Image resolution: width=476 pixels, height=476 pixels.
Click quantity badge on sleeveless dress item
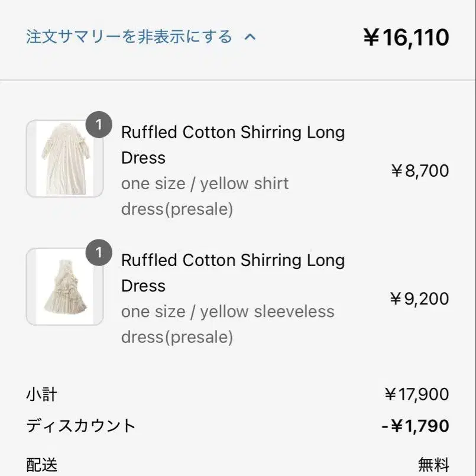point(99,252)
